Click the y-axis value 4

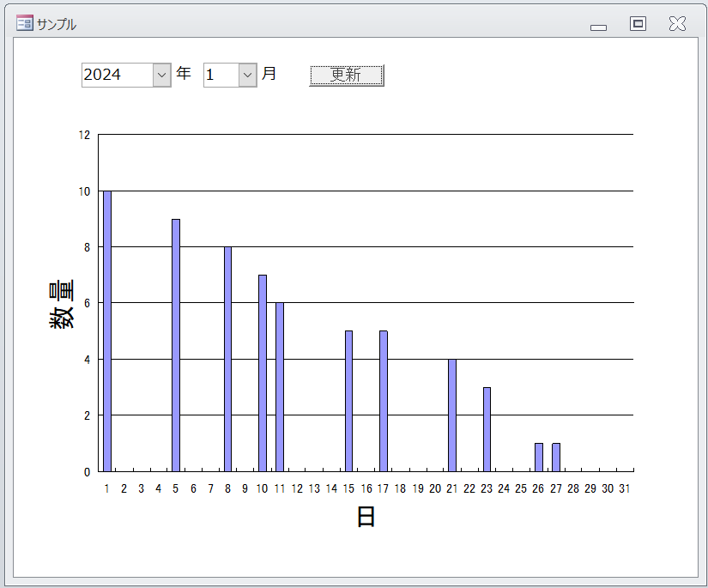[88, 360]
